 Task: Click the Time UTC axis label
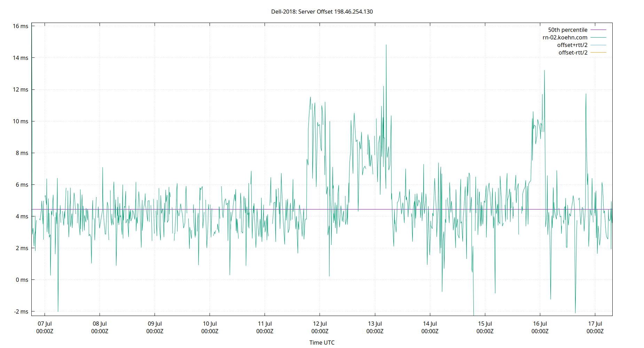point(322,342)
